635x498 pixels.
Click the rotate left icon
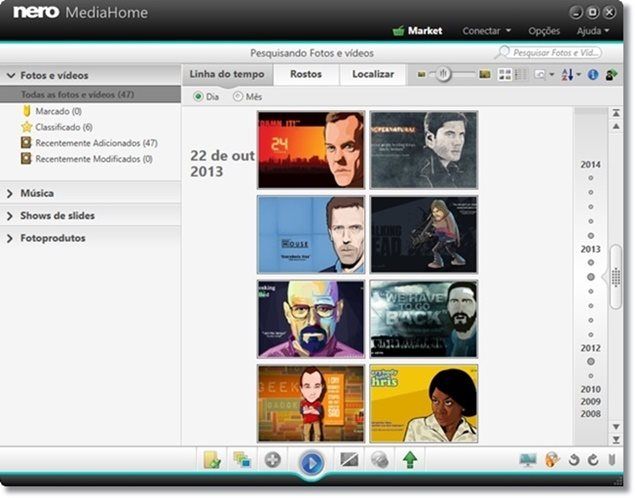[573, 460]
